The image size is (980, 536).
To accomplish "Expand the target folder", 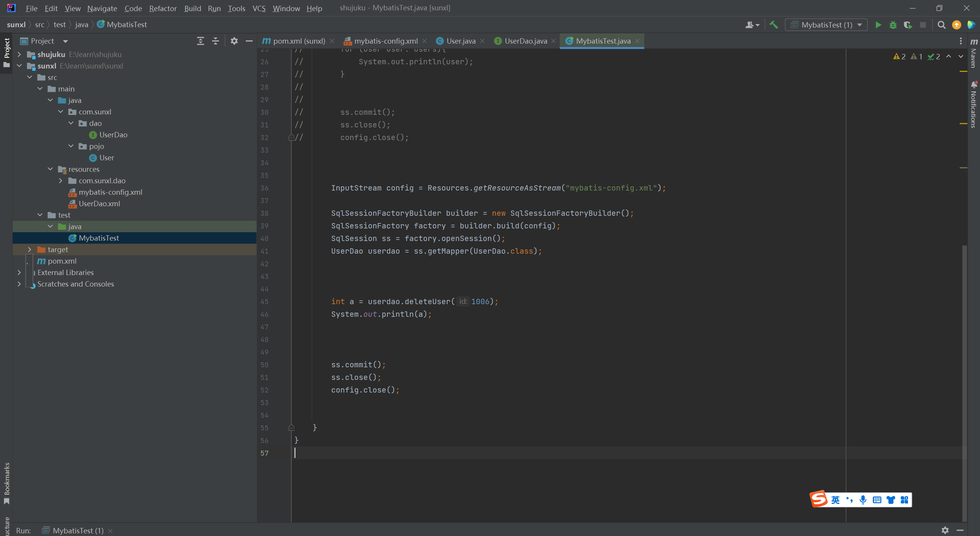I will (x=29, y=249).
